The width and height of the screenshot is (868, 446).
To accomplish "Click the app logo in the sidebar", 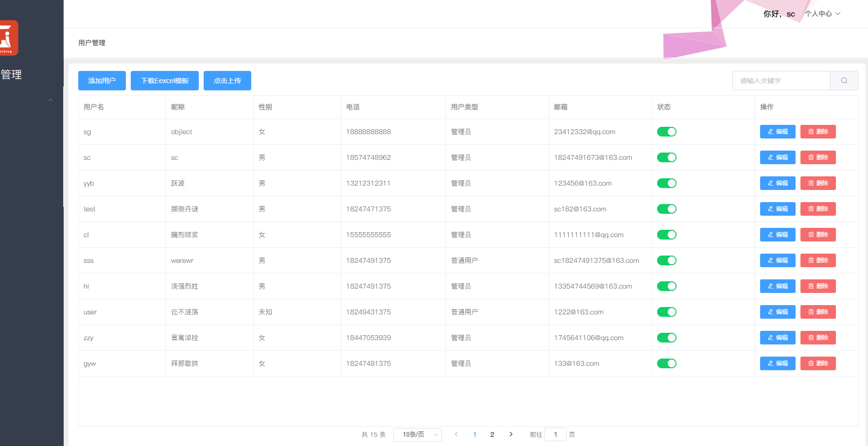I will pyautogui.click(x=9, y=38).
